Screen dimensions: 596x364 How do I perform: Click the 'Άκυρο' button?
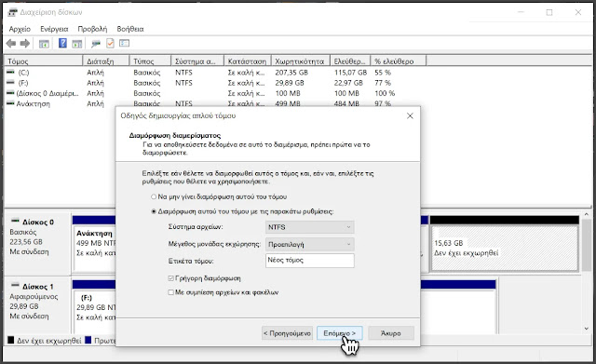pos(391,333)
